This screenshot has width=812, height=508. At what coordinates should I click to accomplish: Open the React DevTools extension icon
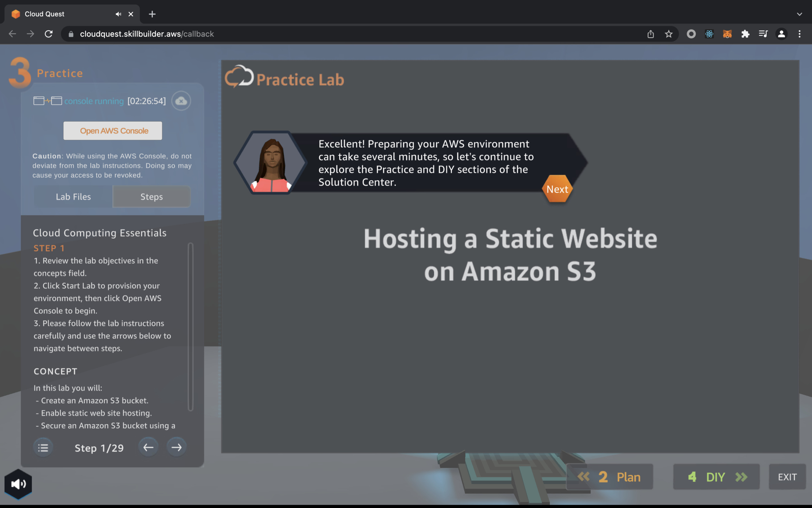tap(709, 34)
